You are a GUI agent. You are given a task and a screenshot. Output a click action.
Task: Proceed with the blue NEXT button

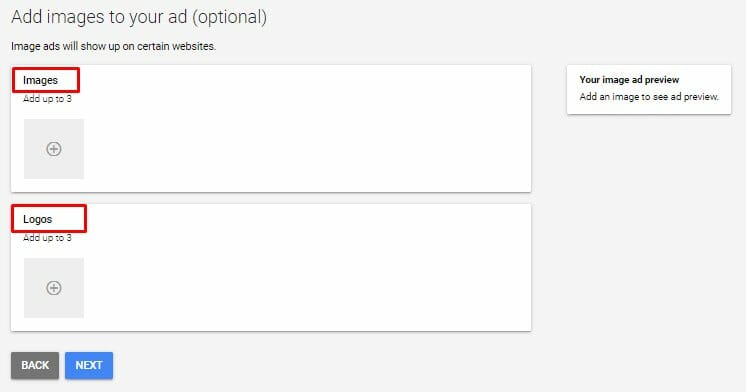(x=89, y=365)
